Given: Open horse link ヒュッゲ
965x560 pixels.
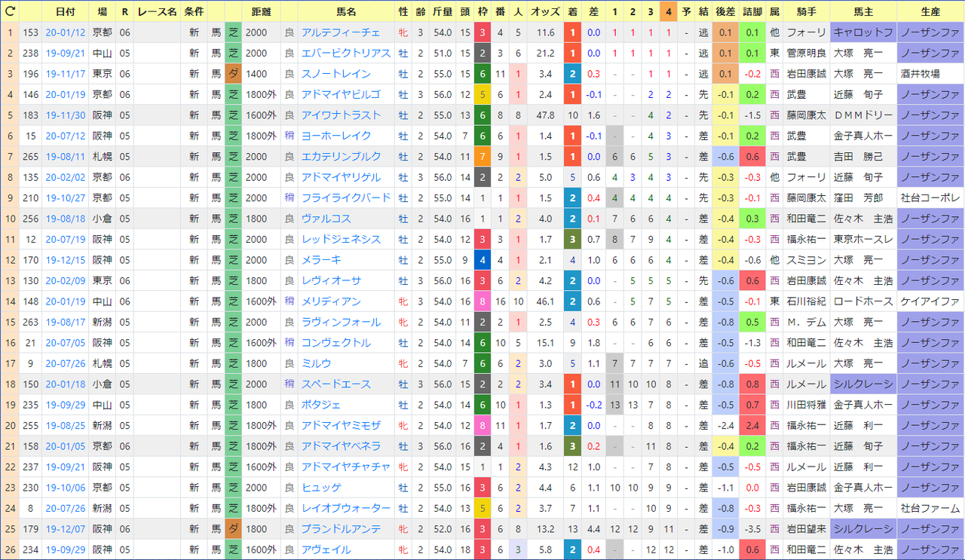Looking at the screenshot, I should 321,488.
